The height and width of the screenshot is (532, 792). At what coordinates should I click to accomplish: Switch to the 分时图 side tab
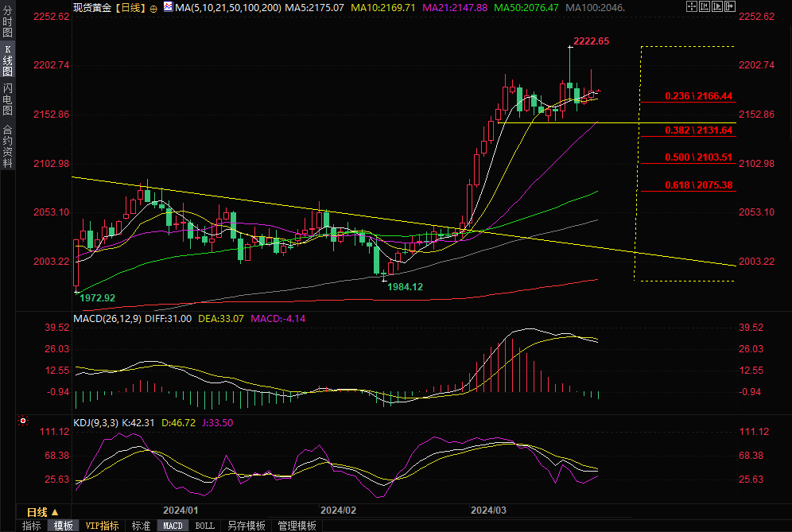pyautogui.click(x=7, y=20)
